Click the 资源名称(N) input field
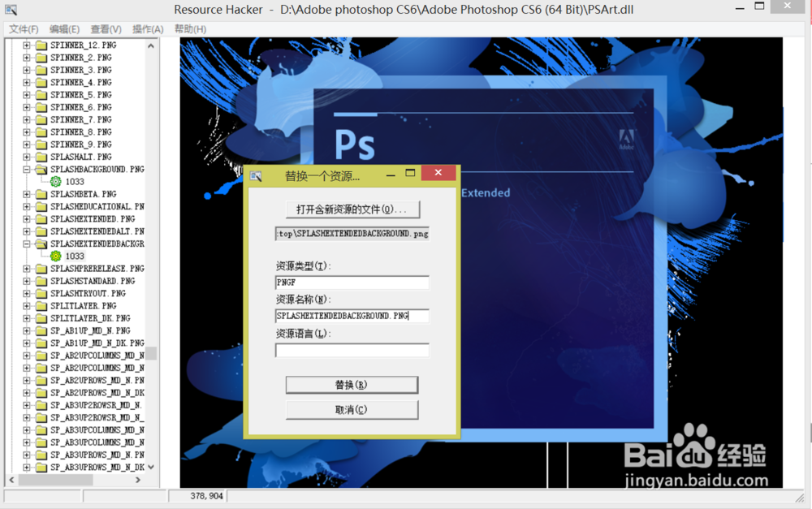The height and width of the screenshot is (509, 812). 352,316
